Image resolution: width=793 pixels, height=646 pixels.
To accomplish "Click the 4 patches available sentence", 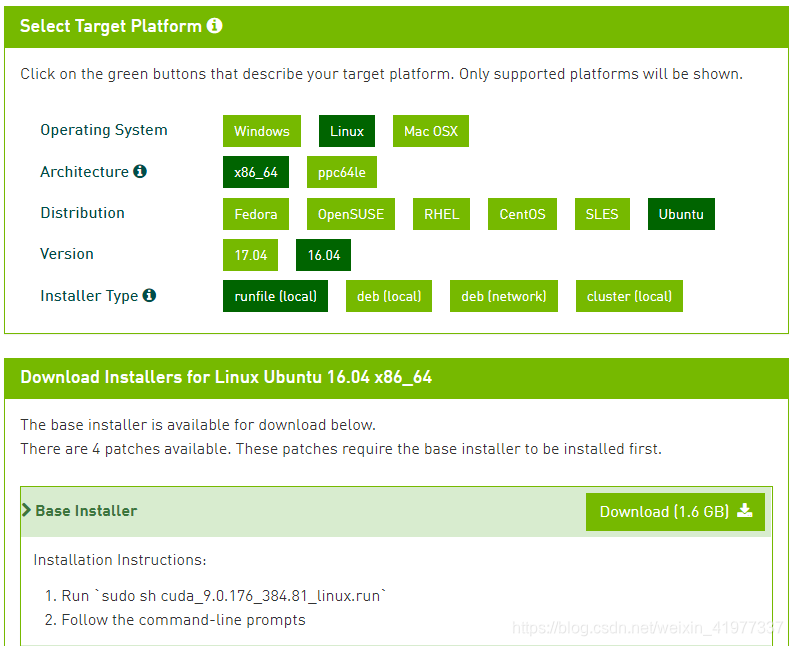I will pos(341,449).
